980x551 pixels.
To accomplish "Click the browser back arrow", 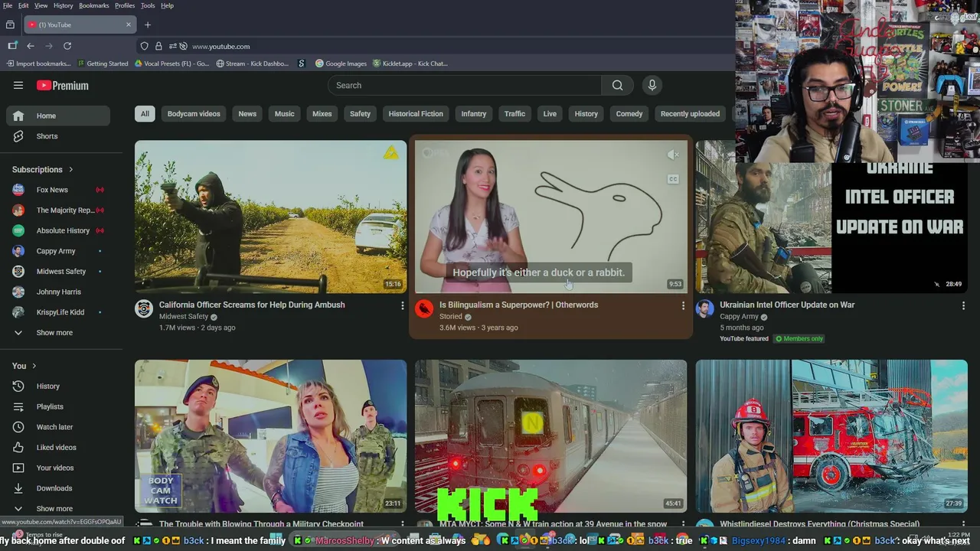I will 30,46.
